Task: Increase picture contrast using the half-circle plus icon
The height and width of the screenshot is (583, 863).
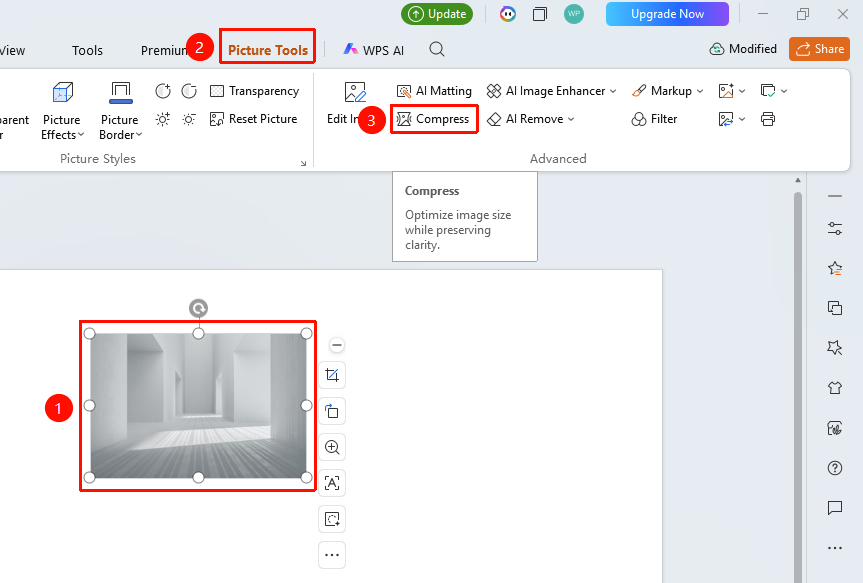Action: (163, 91)
